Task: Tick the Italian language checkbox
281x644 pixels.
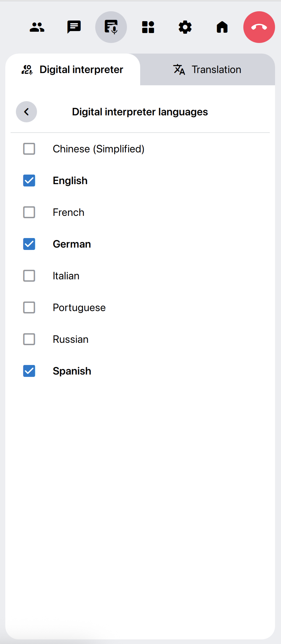Action: coord(29,276)
